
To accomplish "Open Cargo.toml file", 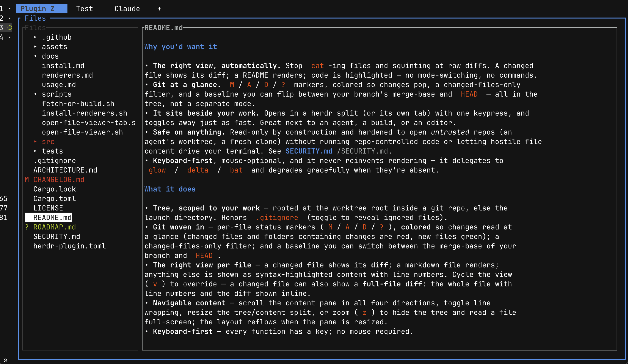I will (x=55, y=198).
